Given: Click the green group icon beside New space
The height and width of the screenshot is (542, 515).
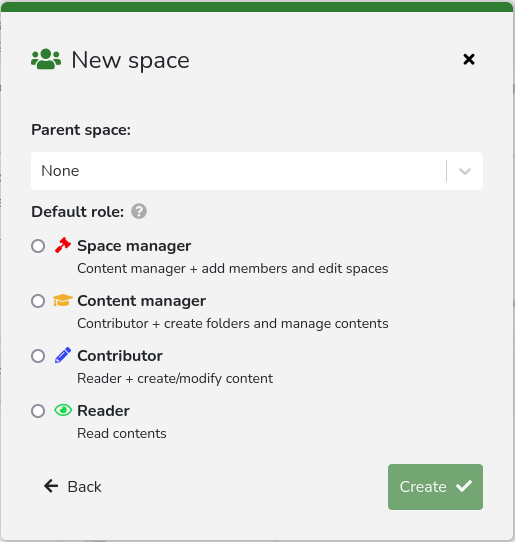Looking at the screenshot, I should [x=46, y=59].
